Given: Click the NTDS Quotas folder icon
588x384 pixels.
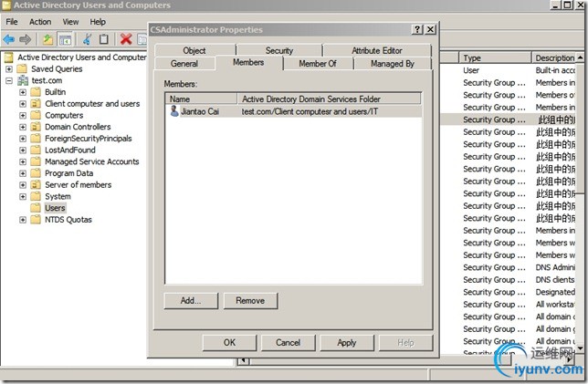Looking at the screenshot, I should [x=36, y=220].
